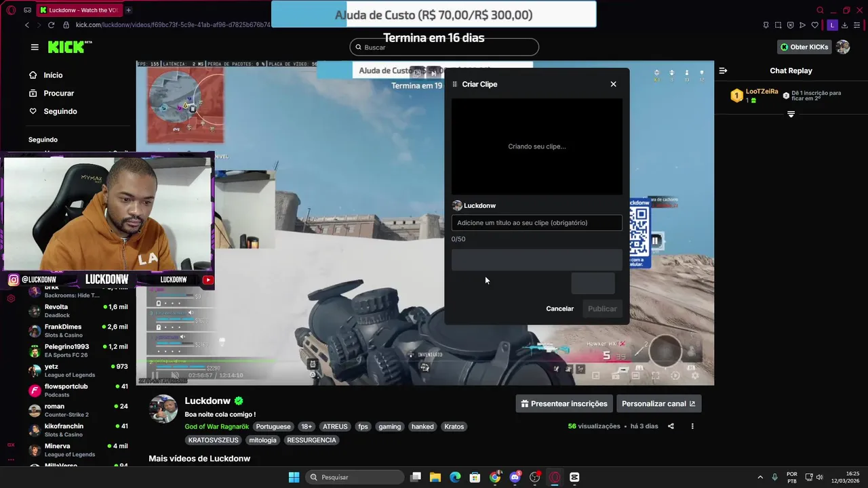Open the Revolta channel in the sidebar
Viewport: 868px width, 488px height.
click(78, 310)
